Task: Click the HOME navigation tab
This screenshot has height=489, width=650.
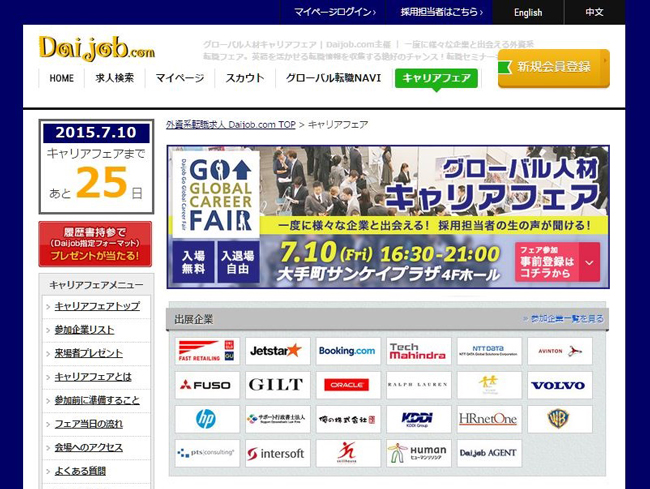Action: click(61, 78)
